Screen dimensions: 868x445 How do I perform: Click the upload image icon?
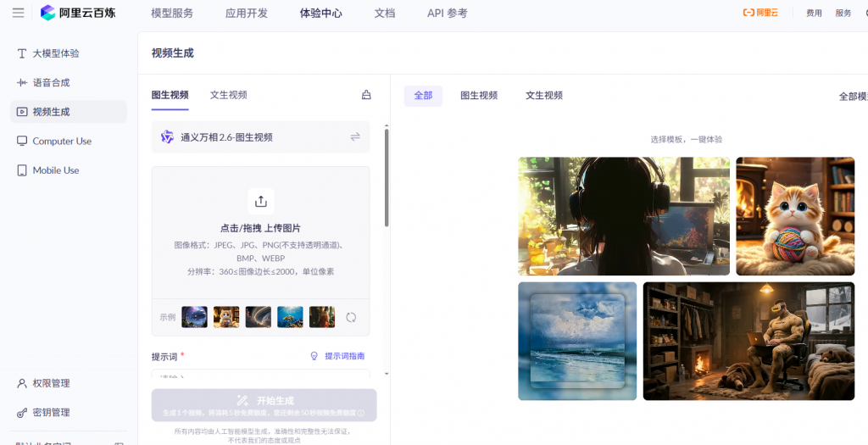pyautogui.click(x=260, y=201)
